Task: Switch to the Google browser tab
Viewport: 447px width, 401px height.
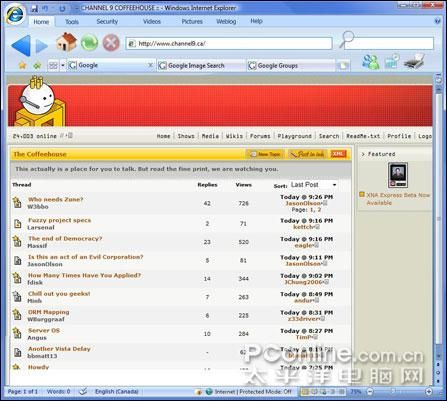Action: 111,65
